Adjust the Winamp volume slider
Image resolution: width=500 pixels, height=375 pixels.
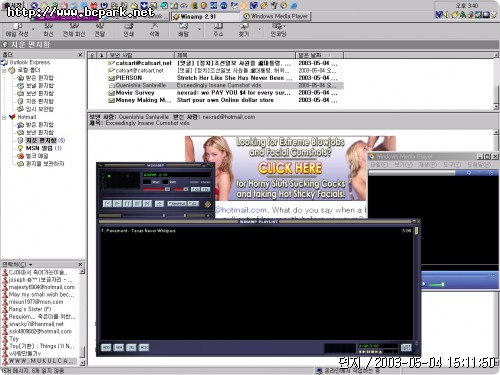click(x=157, y=189)
